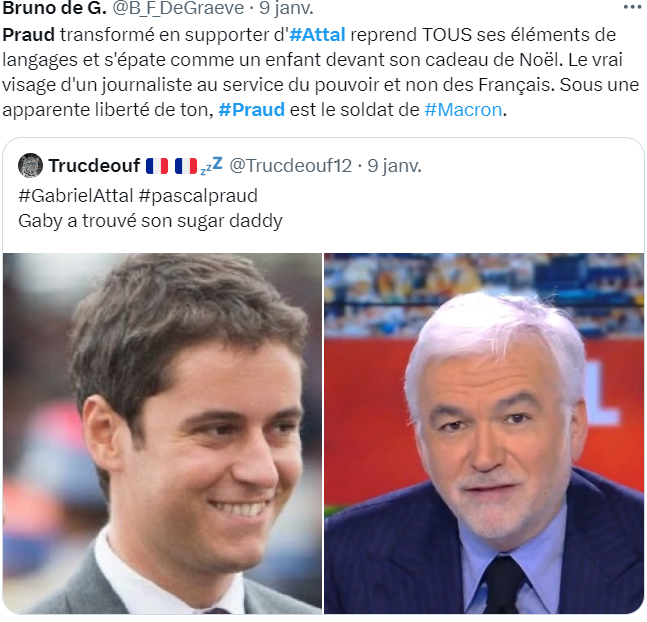The image size is (647, 622).
Task: Open the #Praud hashtag link
Action: 251,110
